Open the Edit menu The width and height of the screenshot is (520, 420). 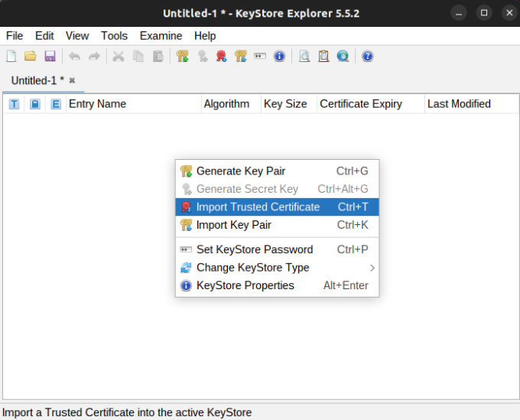coord(44,36)
